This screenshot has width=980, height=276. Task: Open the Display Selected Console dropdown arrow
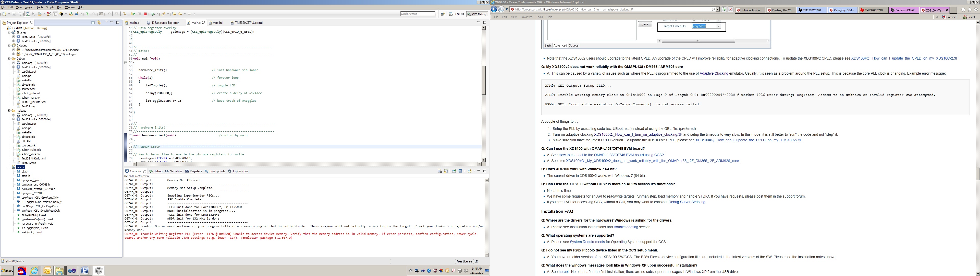tap(465, 171)
